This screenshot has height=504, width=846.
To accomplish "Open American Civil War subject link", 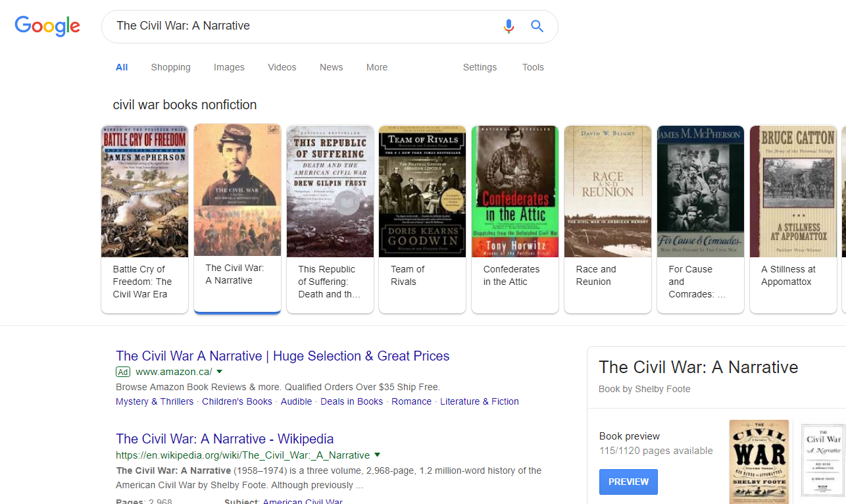I will tap(303, 501).
